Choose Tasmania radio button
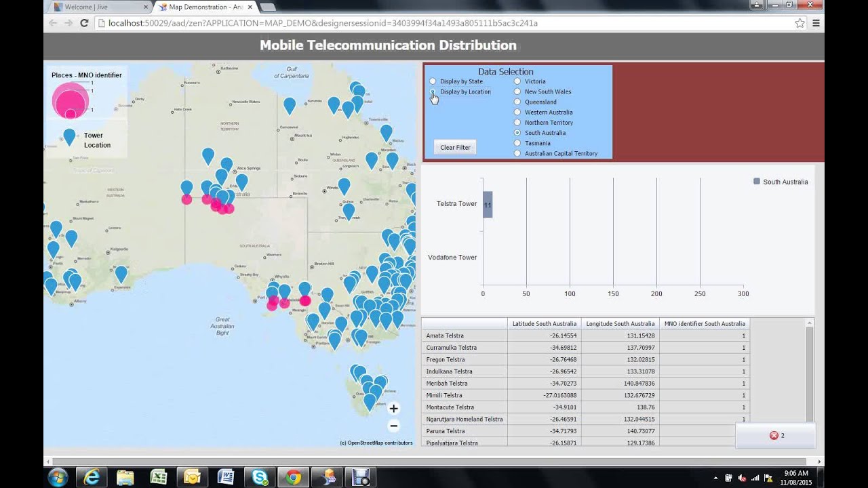 point(517,143)
